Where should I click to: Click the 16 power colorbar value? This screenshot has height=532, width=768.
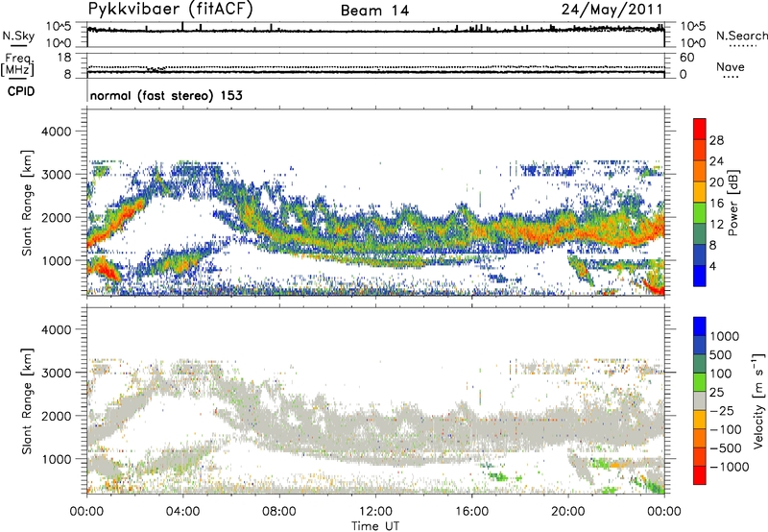pyautogui.click(x=716, y=204)
